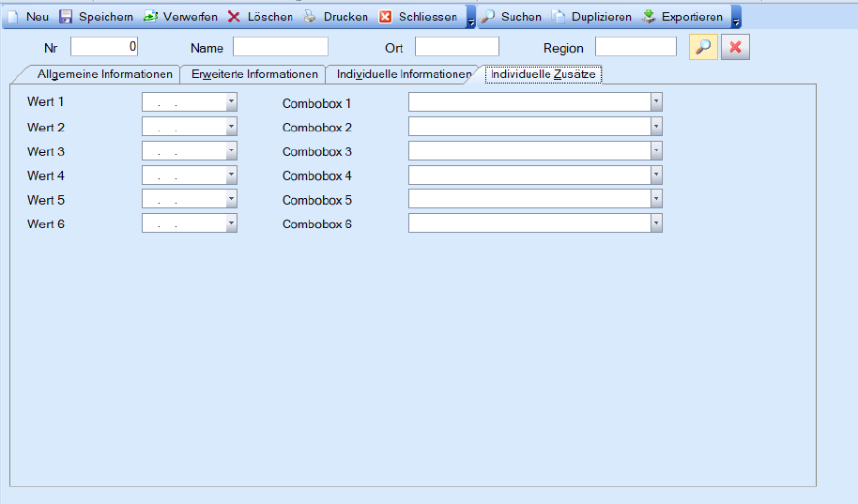This screenshot has width=858, height=504.
Task: Click the yellow magnifier search button beside Region
Action: tap(703, 47)
